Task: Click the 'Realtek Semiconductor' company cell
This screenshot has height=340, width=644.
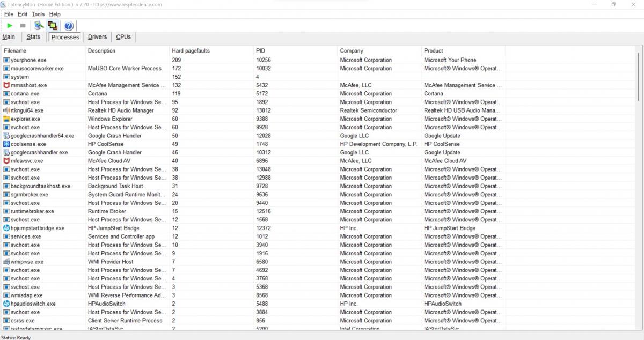Action: (x=369, y=110)
